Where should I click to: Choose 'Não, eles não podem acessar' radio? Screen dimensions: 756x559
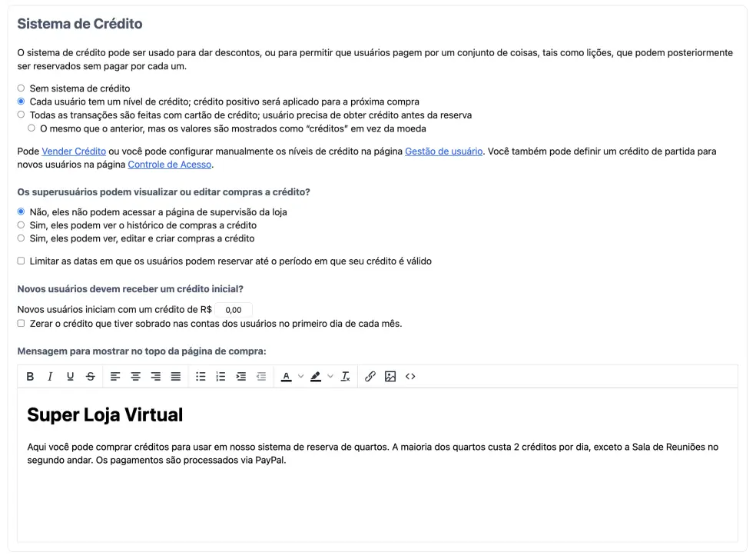tap(21, 212)
